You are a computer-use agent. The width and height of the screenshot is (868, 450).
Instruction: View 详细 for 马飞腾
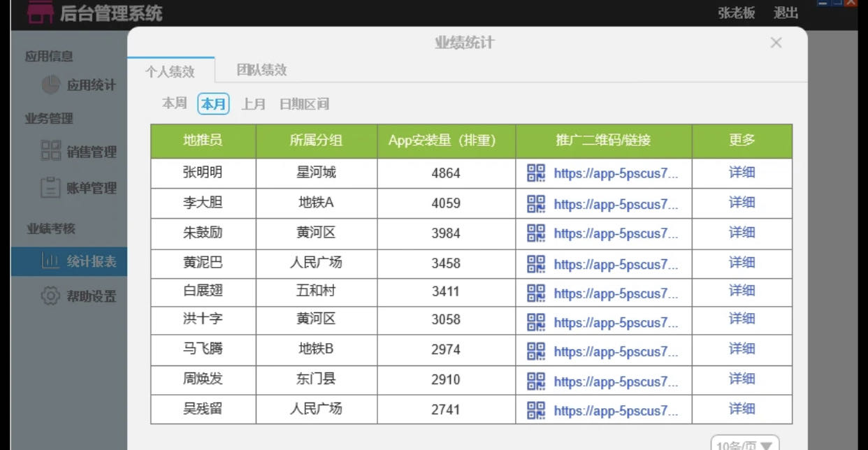742,349
